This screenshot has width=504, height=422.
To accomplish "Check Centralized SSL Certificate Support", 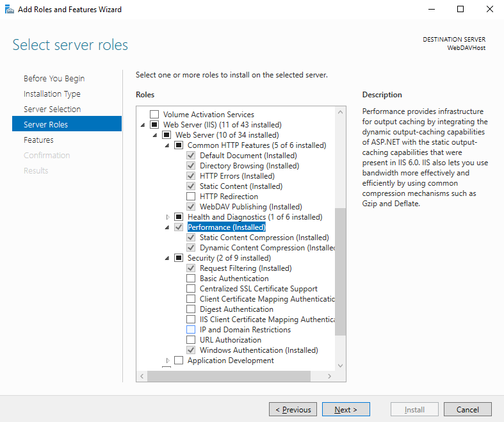I will click(x=191, y=289).
